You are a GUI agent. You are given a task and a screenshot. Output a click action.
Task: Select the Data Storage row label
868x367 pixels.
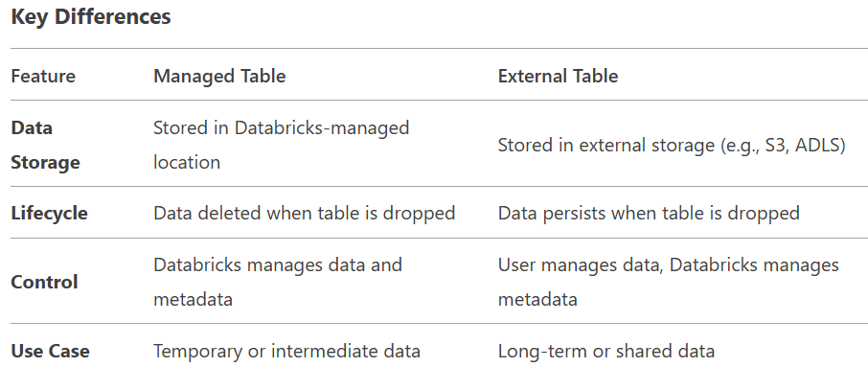(x=45, y=145)
